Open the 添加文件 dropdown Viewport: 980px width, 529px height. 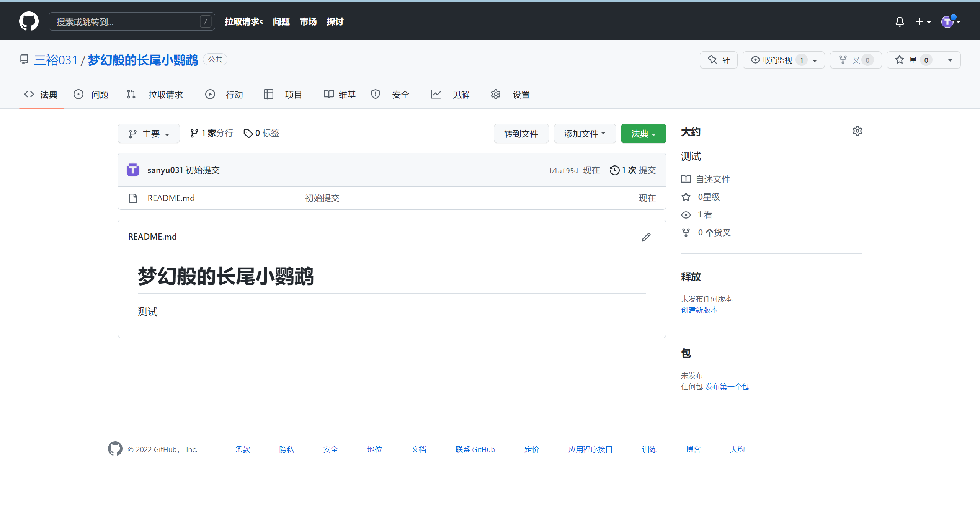pos(585,134)
